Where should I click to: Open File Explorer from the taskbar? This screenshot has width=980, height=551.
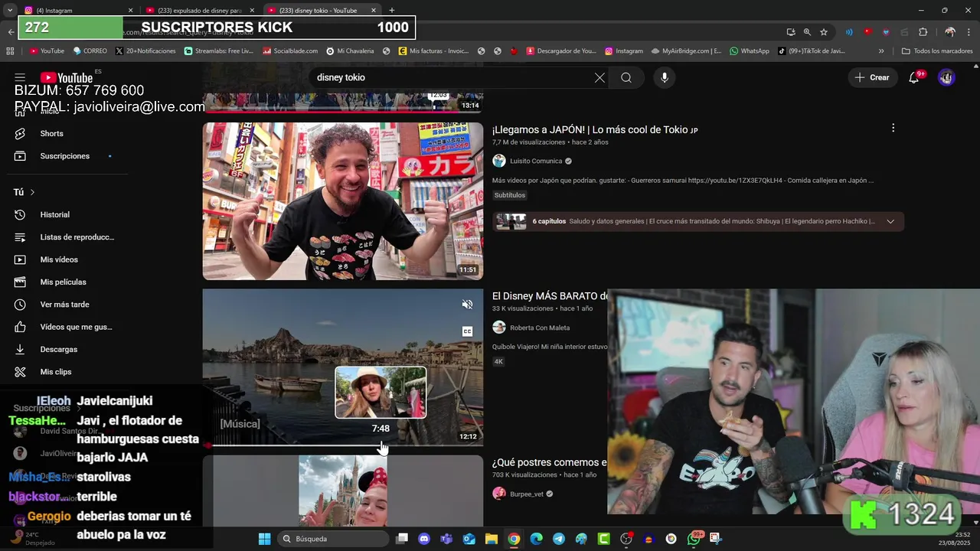[x=491, y=539]
